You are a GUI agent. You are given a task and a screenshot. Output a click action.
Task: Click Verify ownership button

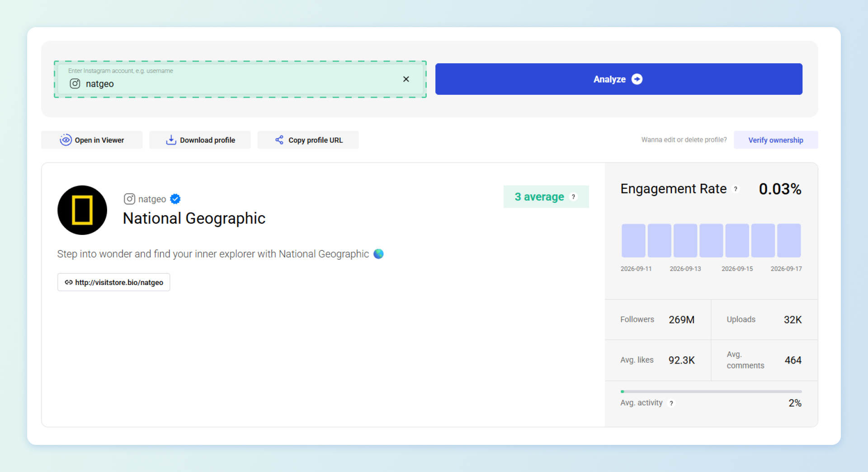pyautogui.click(x=776, y=140)
